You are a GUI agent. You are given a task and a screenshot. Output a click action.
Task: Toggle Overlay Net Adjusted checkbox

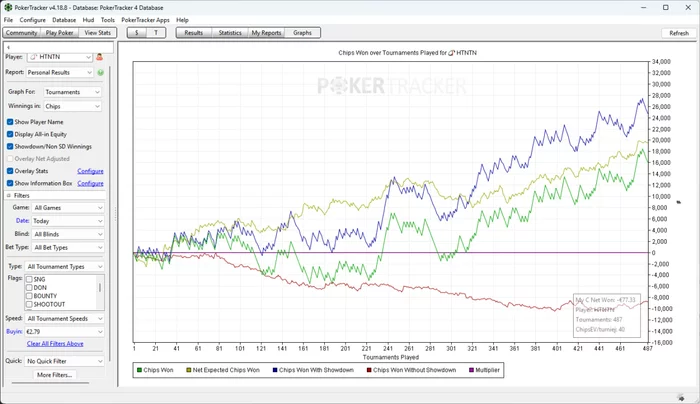10,158
